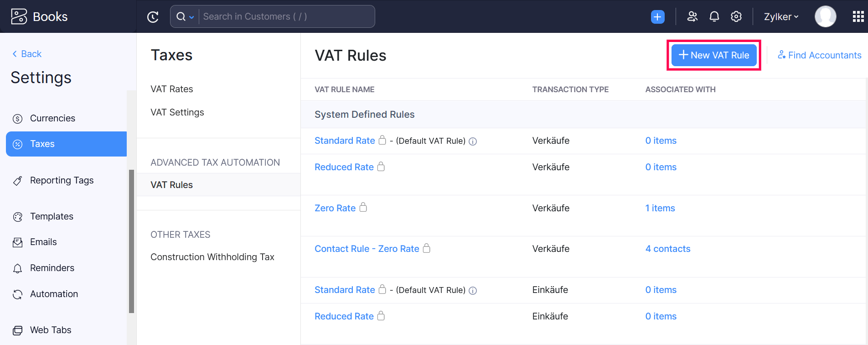868x345 pixels.
Task: Select Reporting Tags in the settings sidebar
Action: (62, 180)
